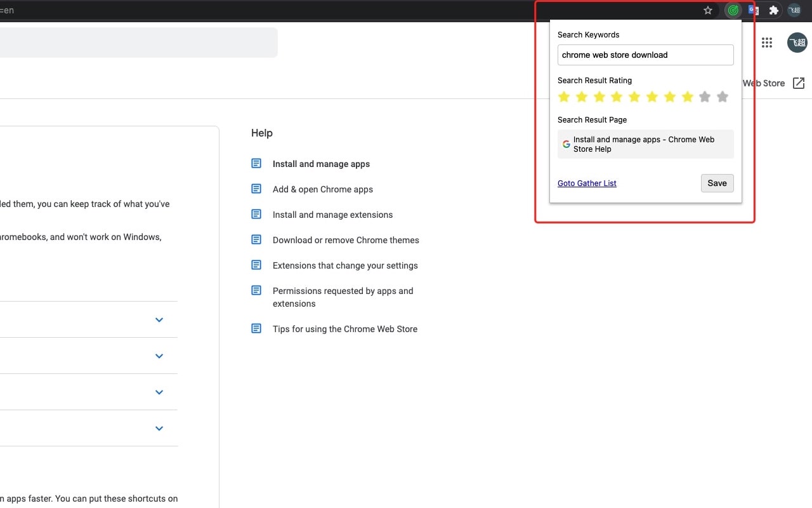Set search result rating to one star
812x508 pixels.
564,97
